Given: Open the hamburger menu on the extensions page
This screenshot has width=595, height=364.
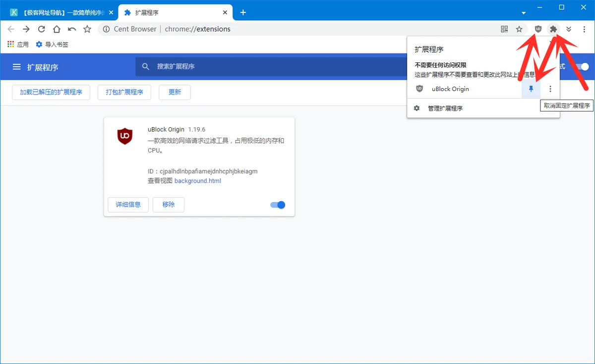Looking at the screenshot, I should (17, 67).
